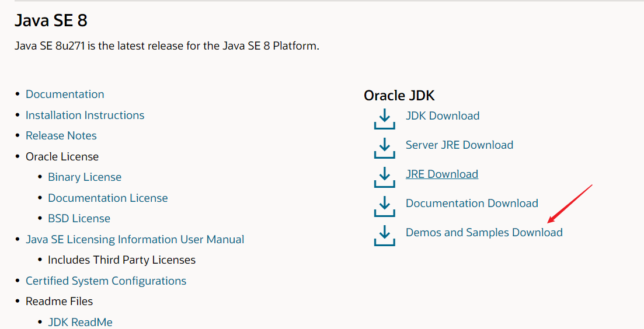Click the Readme Files list item text
Screen dimensions: 644x329
click(59, 301)
